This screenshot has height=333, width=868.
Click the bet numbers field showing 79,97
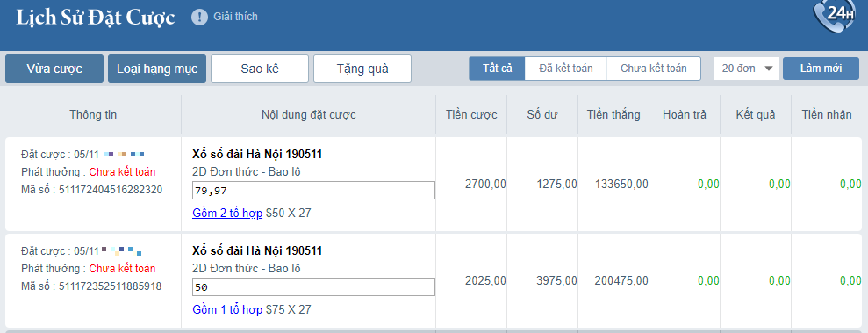coord(313,191)
